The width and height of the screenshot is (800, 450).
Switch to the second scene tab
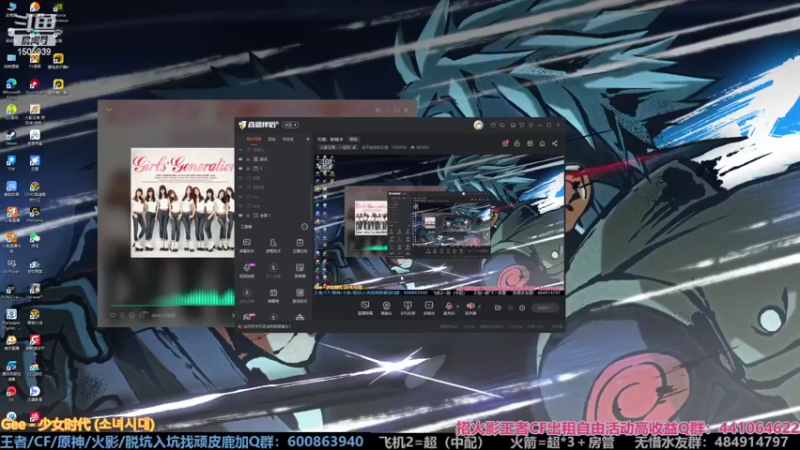(272, 139)
